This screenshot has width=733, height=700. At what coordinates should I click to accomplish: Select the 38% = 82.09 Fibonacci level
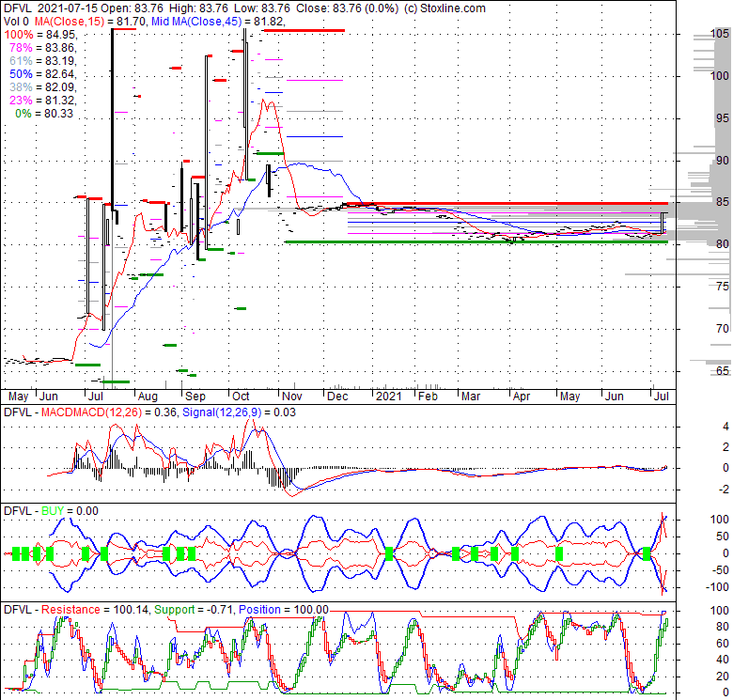pos(43,87)
